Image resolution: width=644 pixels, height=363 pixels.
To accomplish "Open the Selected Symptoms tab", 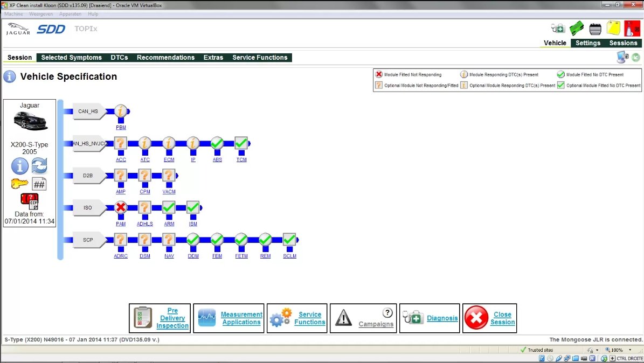I will tap(72, 58).
